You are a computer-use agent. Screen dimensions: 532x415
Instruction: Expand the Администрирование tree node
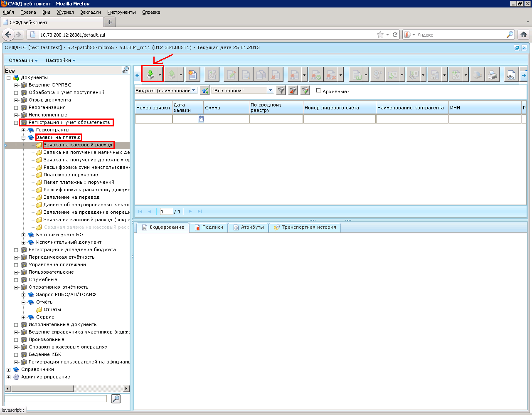pyautogui.click(x=9, y=377)
